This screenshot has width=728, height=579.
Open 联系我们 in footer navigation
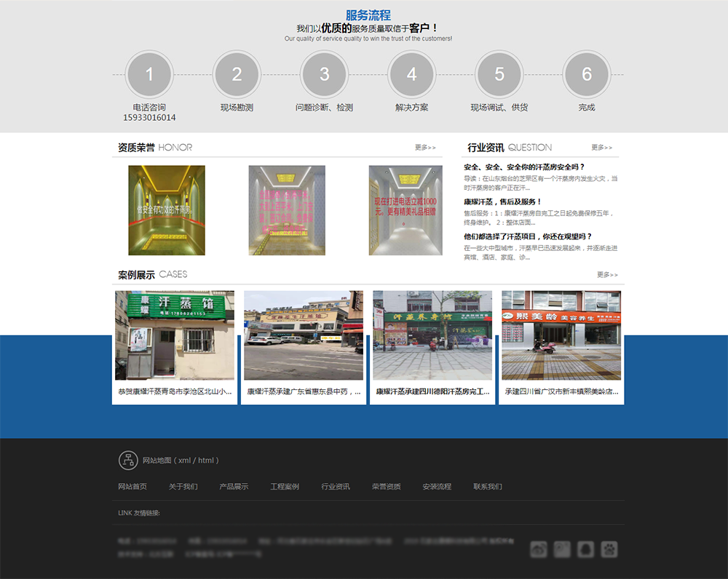[x=487, y=487]
